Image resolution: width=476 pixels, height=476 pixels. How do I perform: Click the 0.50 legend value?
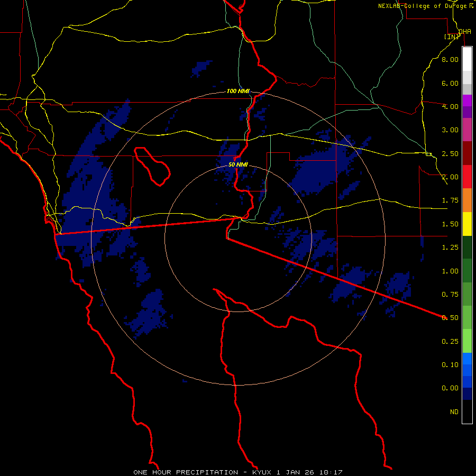(450, 318)
